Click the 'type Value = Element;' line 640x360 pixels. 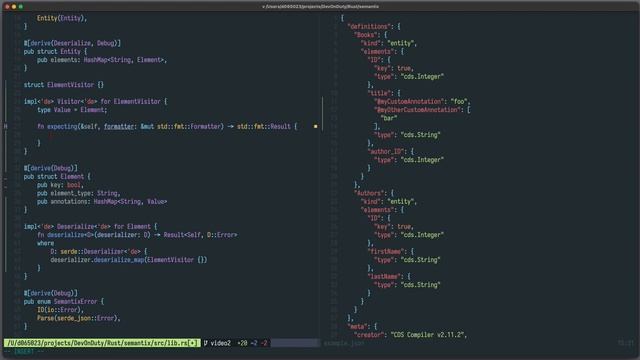pyautogui.click(x=72, y=110)
